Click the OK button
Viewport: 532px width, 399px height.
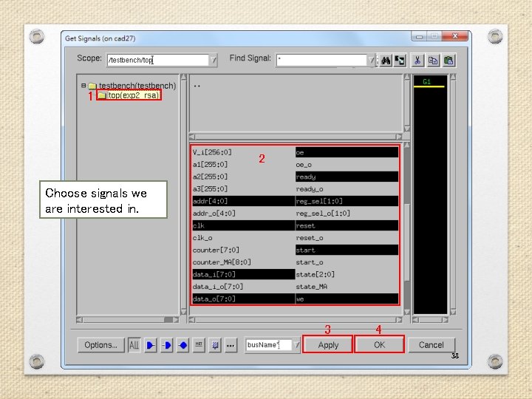pos(379,345)
